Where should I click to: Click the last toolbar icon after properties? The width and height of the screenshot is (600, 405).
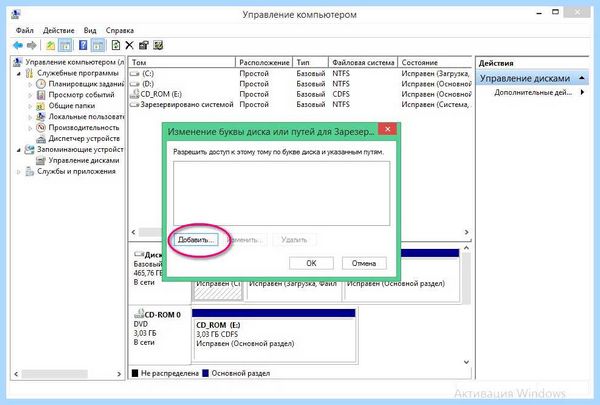158,46
